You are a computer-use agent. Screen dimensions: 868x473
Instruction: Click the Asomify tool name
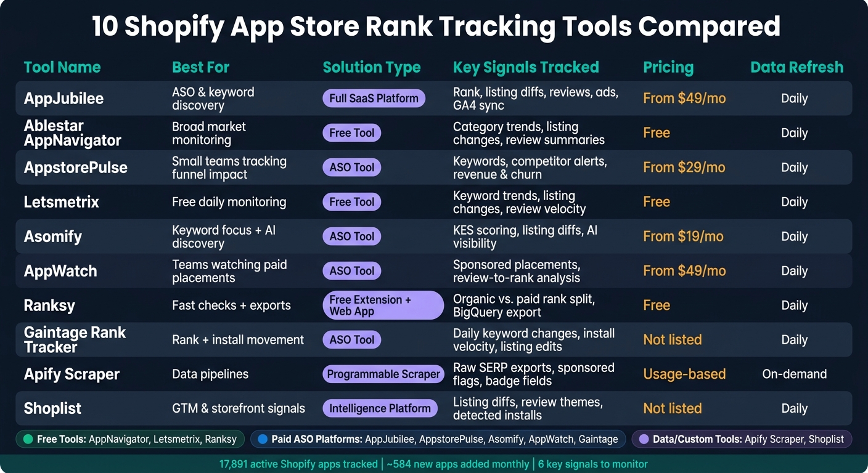click(x=52, y=236)
